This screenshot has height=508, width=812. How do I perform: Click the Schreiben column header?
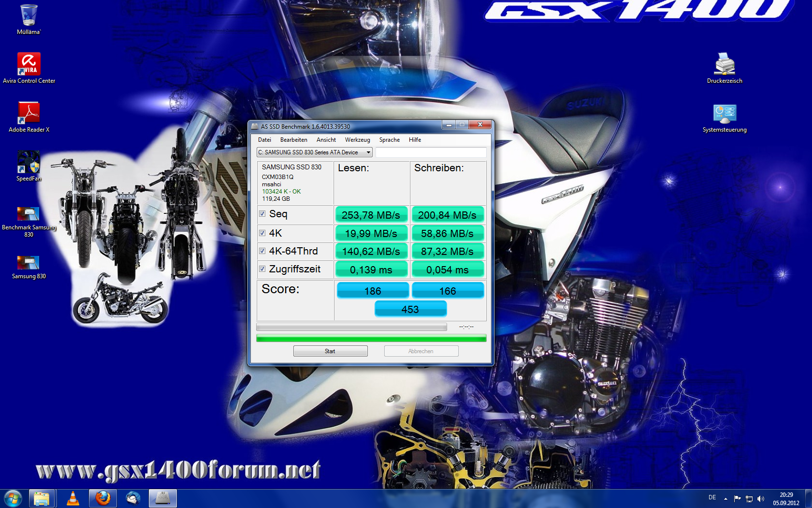[x=439, y=168]
